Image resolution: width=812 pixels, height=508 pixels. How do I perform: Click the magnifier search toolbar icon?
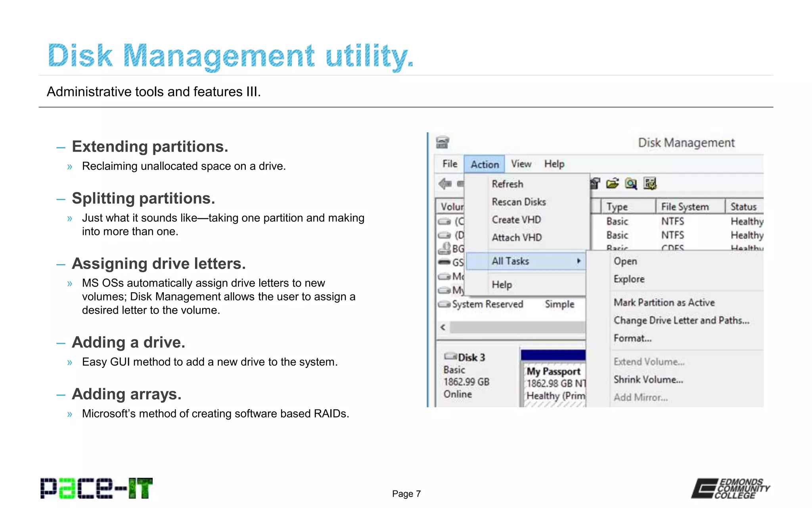[631, 184]
